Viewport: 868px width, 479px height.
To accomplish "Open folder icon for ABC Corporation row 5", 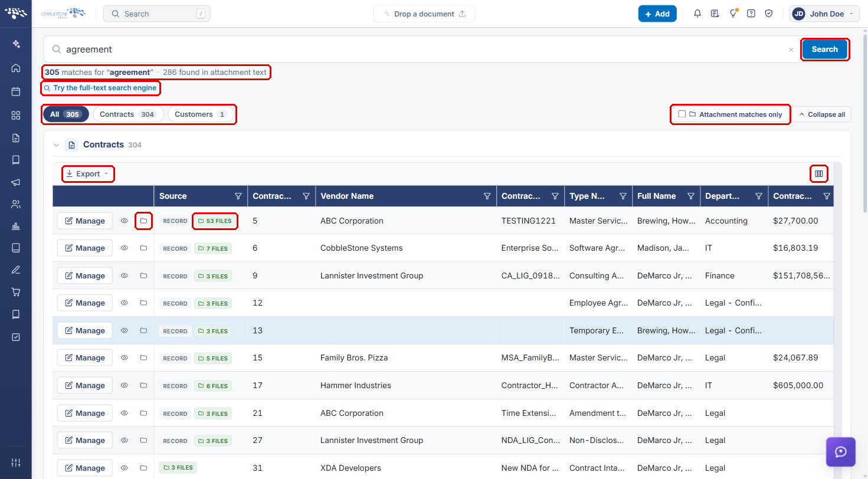I will (x=143, y=221).
